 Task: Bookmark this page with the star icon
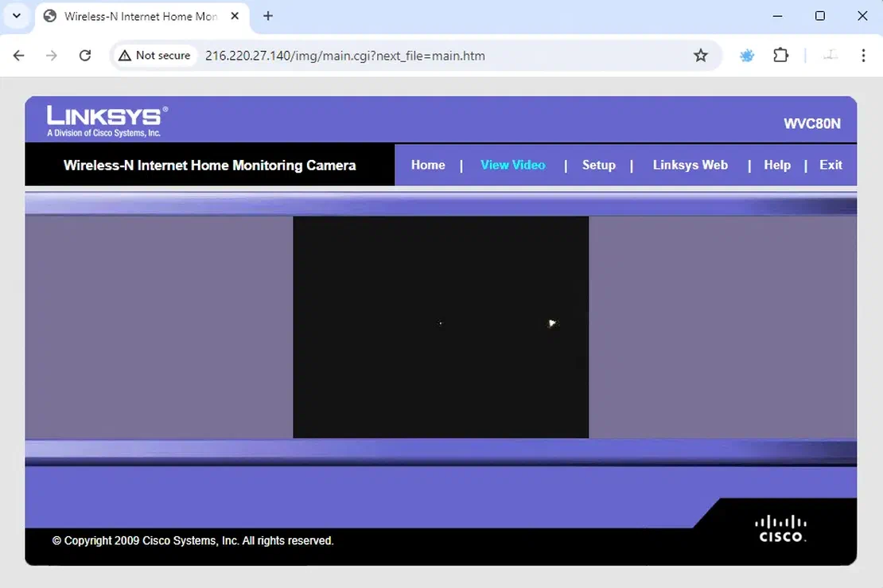point(700,56)
